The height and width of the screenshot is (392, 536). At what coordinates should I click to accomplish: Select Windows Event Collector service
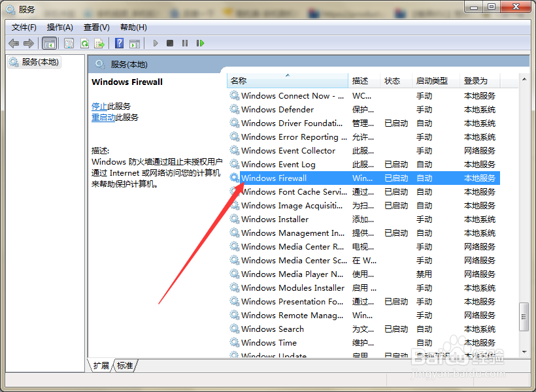364,150
